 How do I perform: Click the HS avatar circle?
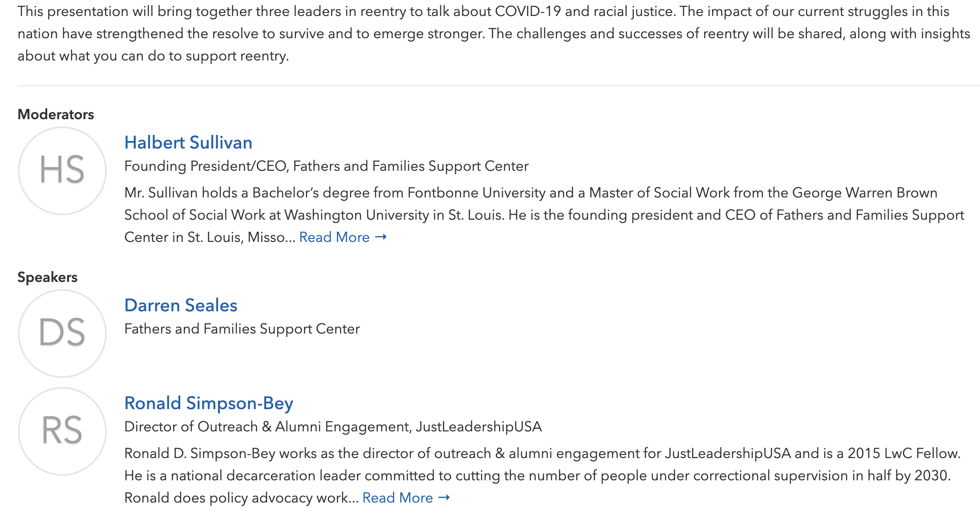point(62,171)
